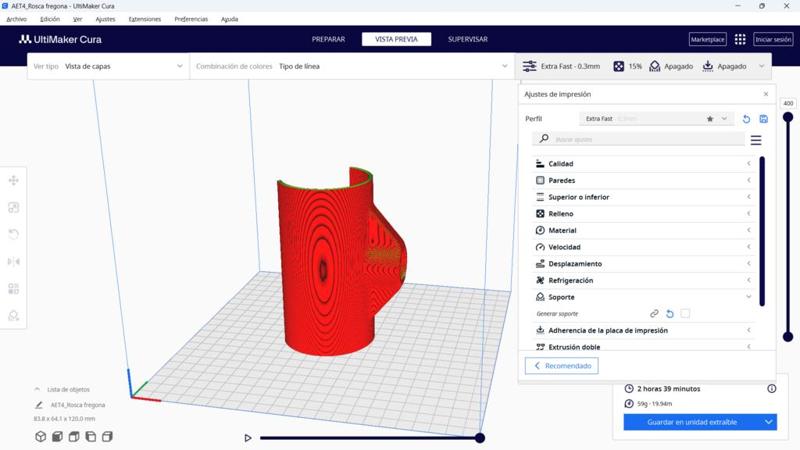Click the print settings sliders icon
Screen dimensions: 800x450
[530, 66]
